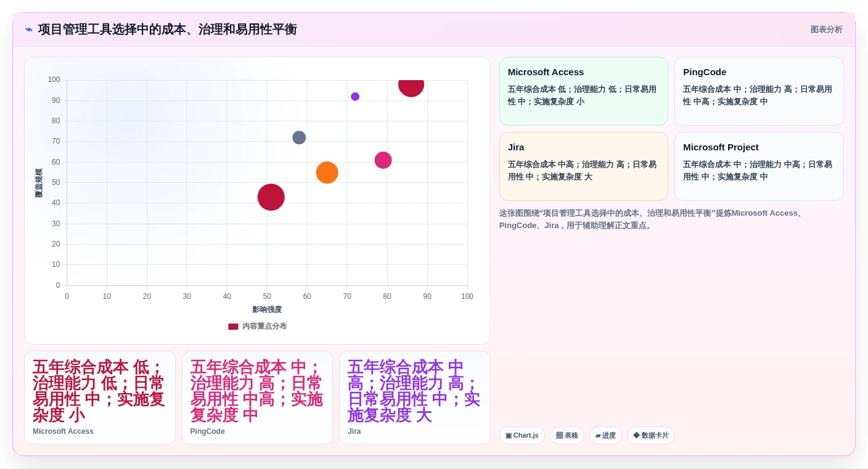The image size is (868, 469).
Task: Click the 表格 tag
Action: 567,436
